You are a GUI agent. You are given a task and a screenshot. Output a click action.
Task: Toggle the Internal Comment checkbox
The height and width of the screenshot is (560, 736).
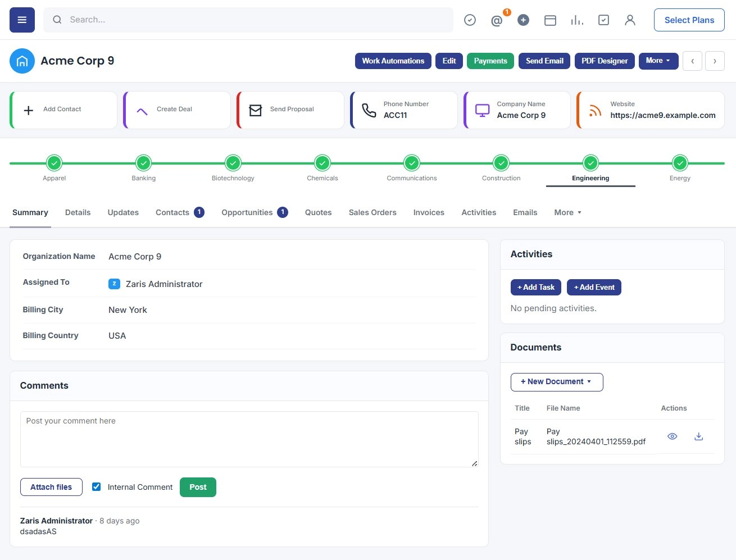[97, 487]
